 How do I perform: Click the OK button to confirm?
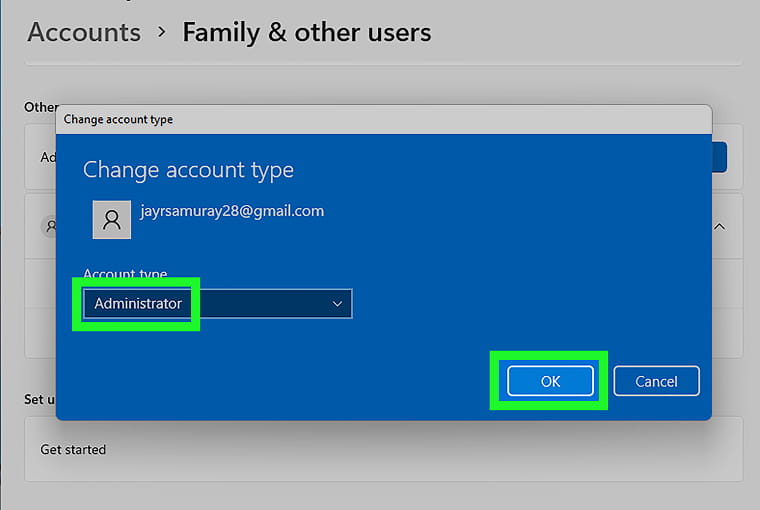(x=550, y=381)
